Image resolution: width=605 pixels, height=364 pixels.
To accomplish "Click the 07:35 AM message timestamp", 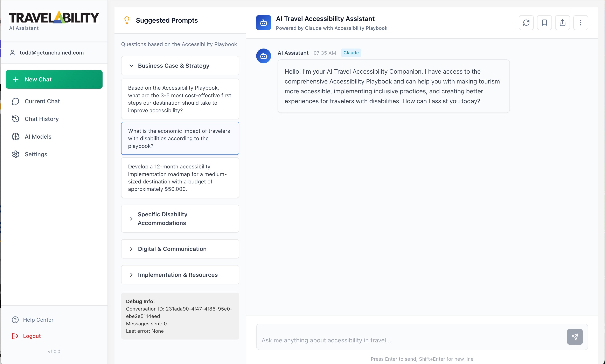I will click(325, 53).
